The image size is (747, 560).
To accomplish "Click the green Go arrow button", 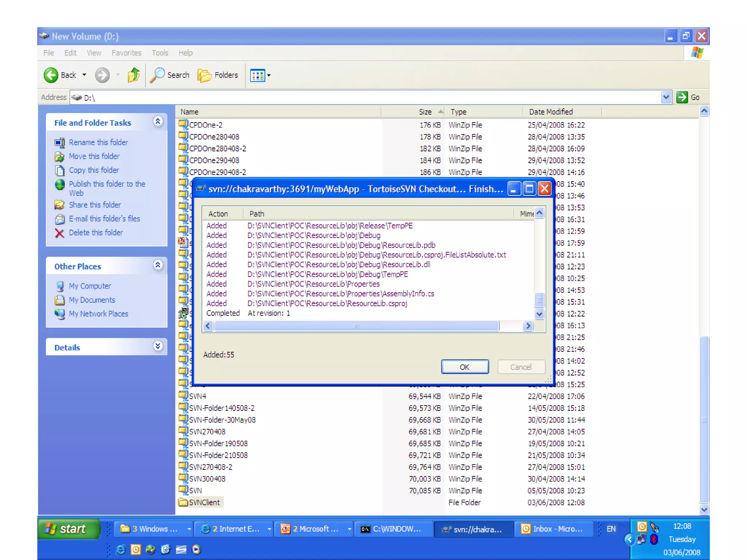I will 682,97.
